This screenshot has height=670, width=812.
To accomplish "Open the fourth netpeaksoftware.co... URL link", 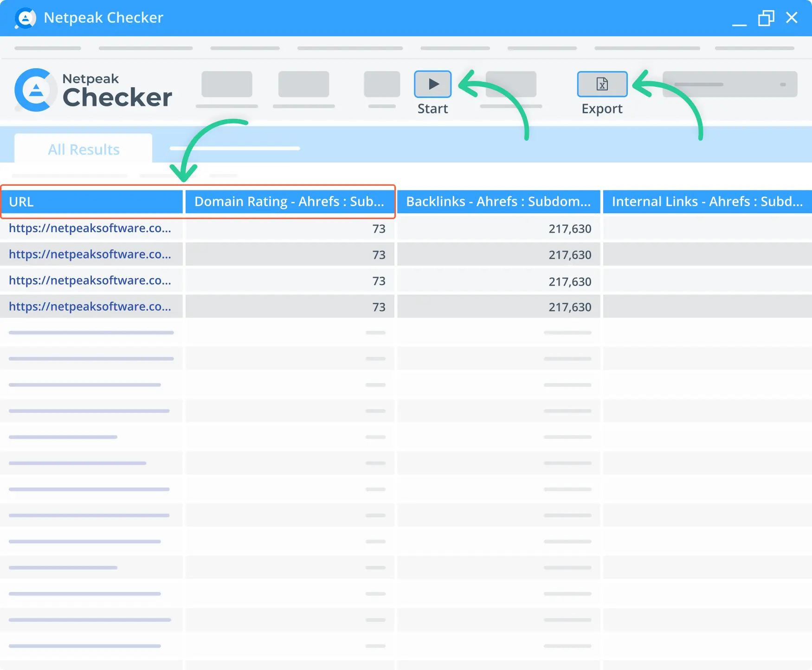I will 90,306.
